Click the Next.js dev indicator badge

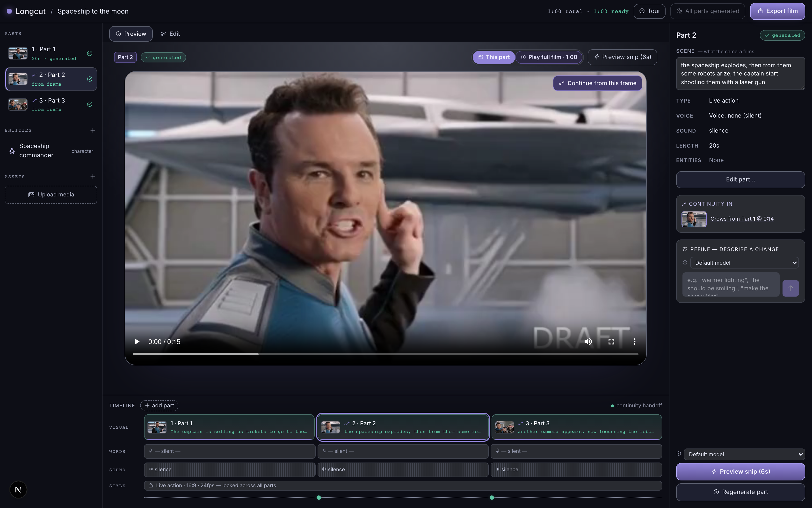[18, 490]
